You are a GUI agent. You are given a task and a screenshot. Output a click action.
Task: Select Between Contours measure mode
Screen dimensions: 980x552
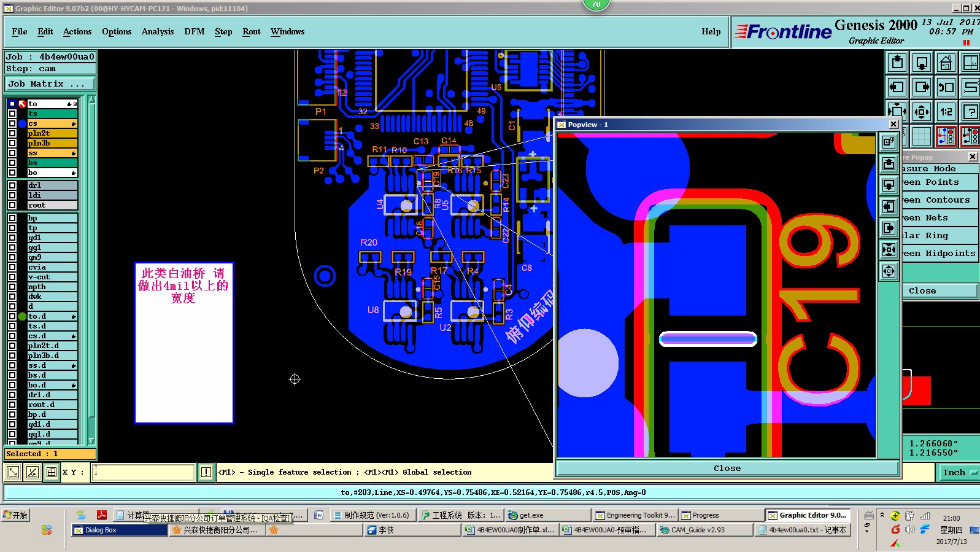coord(939,200)
